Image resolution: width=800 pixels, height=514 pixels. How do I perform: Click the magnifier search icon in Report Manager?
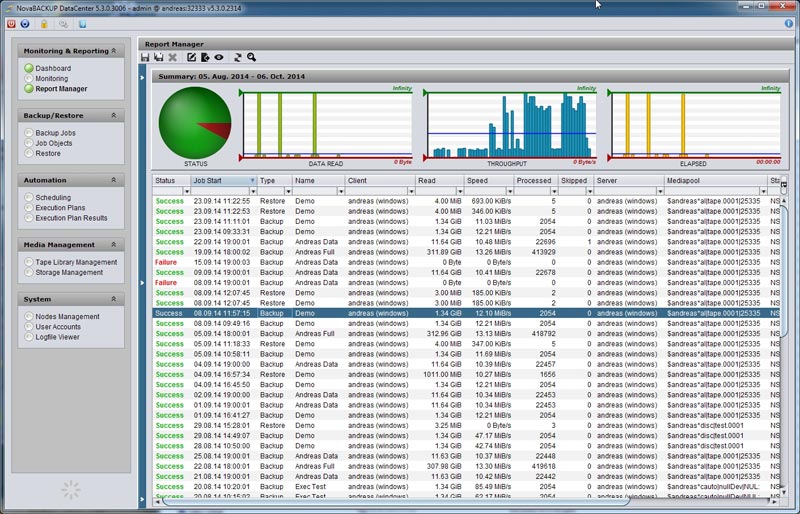pos(252,57)
